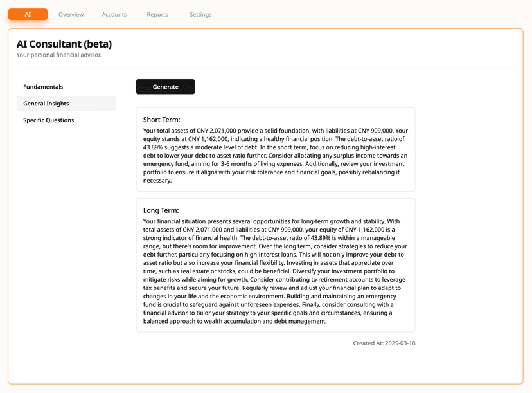Open the Overview tab

point(71,14)
